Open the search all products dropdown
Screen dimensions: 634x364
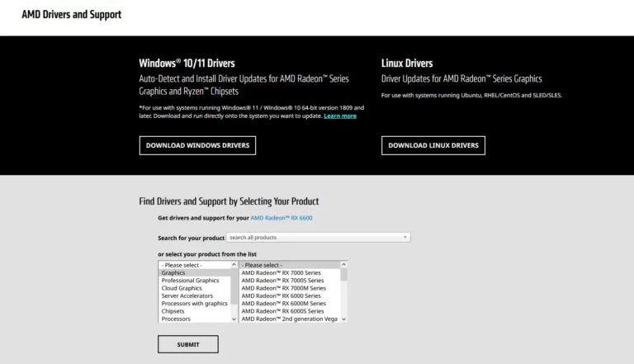click(x=318, y=238)
